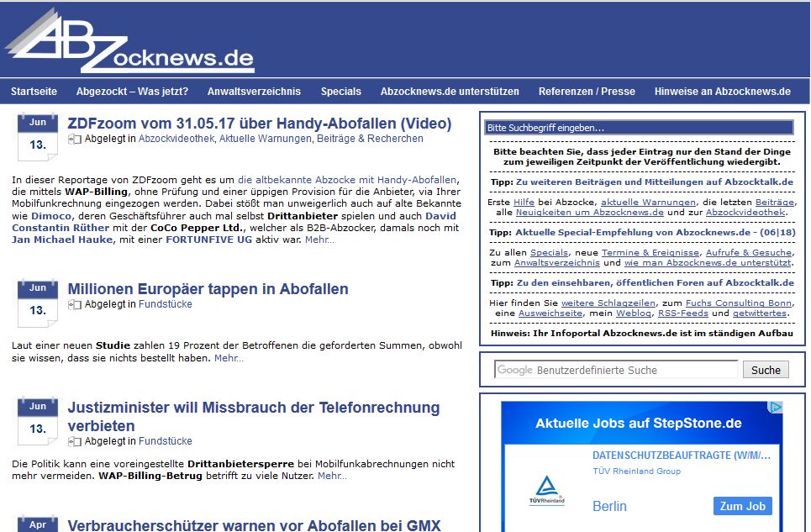Open the ZDFzoom Handy-Abofallen video article headline
Image resolution: width=811 pixels, height=532 pixels.
tap(260, 124)
